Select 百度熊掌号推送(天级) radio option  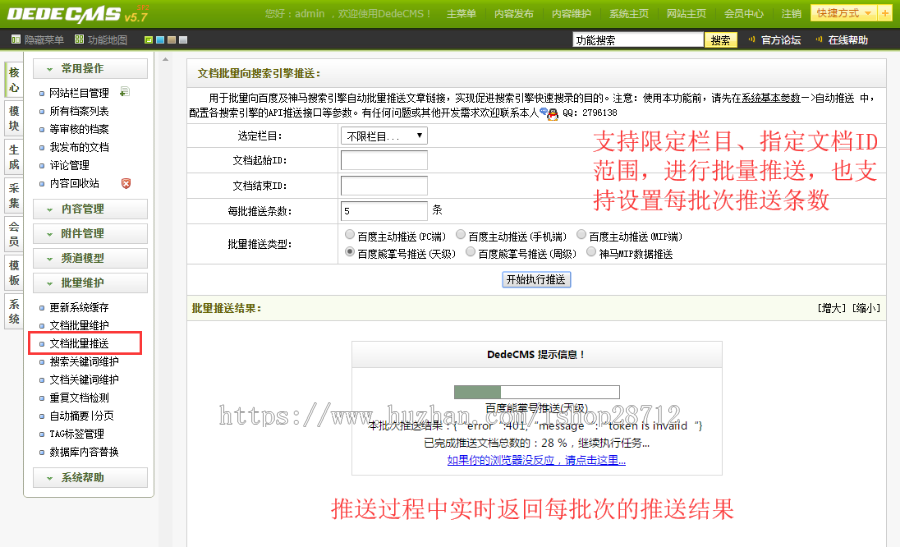(x=350, y=252)
